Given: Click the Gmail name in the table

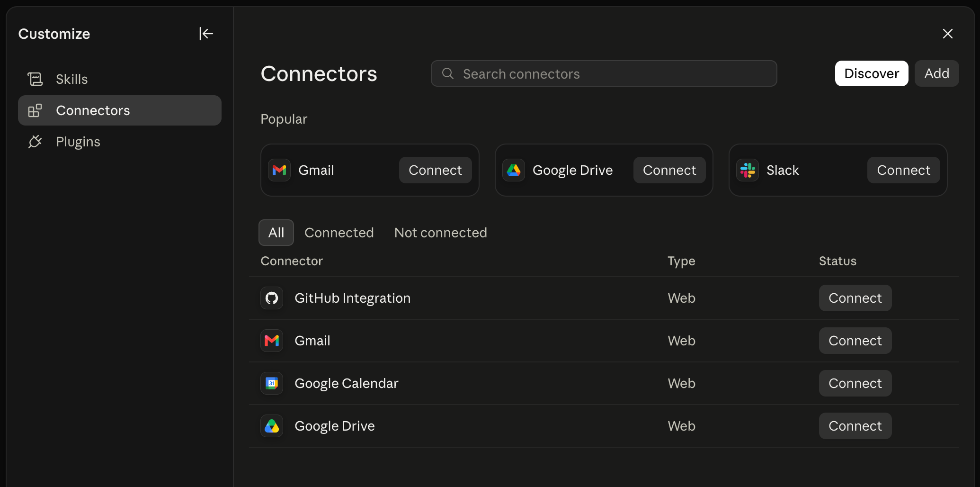Looking at the screenshot, I should pos(312,341).
